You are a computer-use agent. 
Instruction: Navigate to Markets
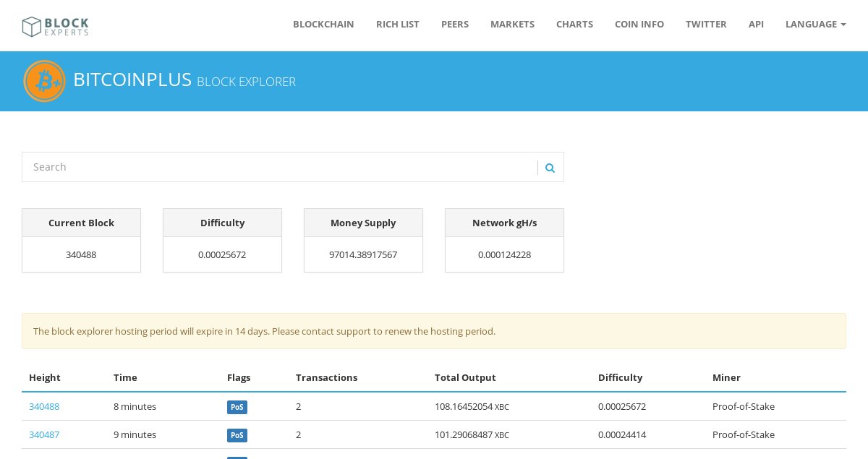pyautogui.click(x=512, y=24)
